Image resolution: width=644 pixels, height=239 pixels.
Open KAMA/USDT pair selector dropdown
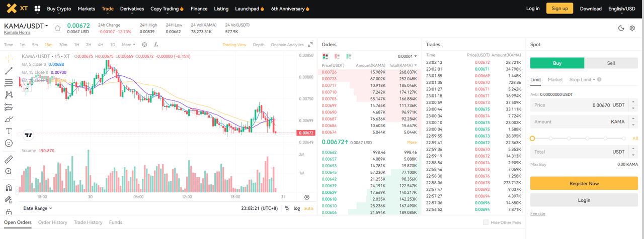pos(26,26)
